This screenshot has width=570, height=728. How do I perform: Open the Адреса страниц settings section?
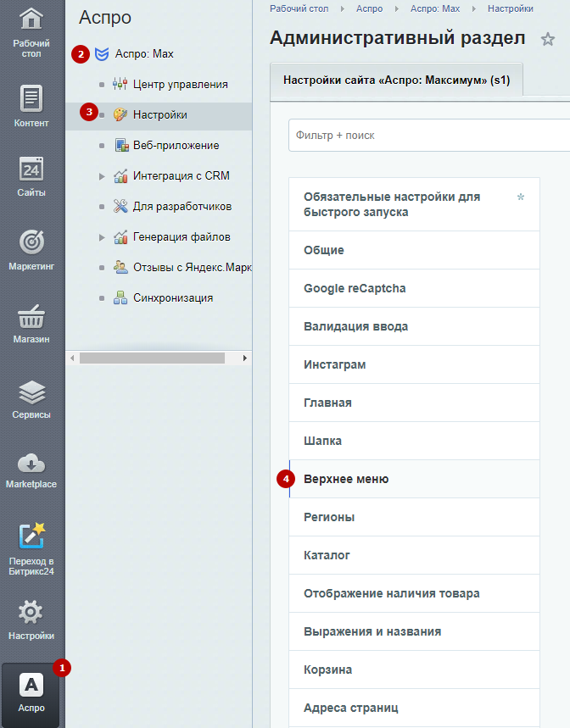pyautogui.click(x=414, y=708)
